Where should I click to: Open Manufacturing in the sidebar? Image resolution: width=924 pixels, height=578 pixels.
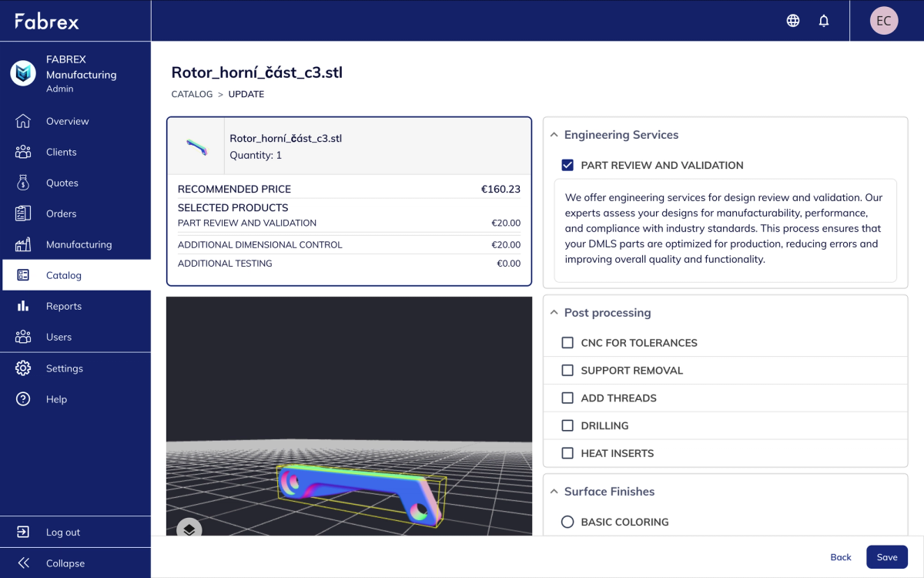tap(75, 244)
